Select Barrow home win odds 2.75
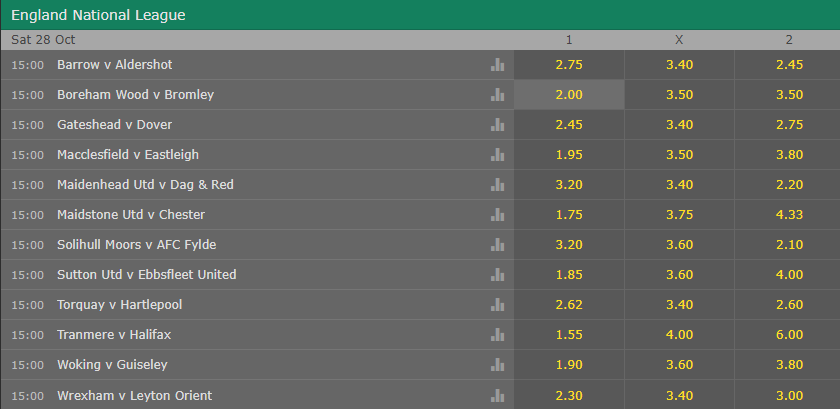Viewport: 840px width, 409px height. click(x=569, y=65)
